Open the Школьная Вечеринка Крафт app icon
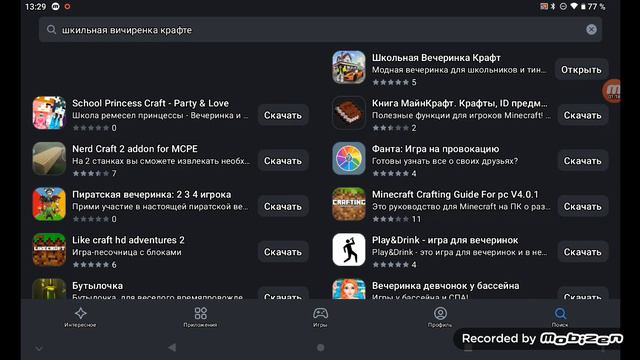 pyautogui.click(x=349, y=67)
